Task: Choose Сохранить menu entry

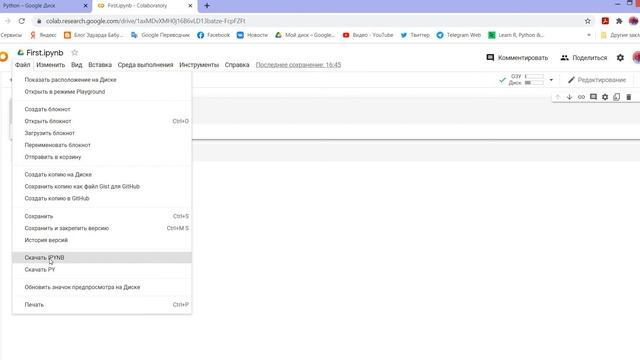Action: click(x=102, y=216)
